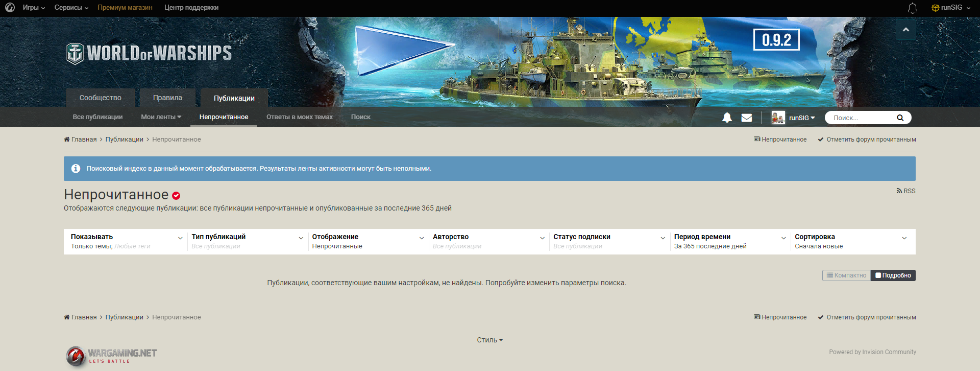
Task: Open the Сообщество tab
Action: [101, 98]
